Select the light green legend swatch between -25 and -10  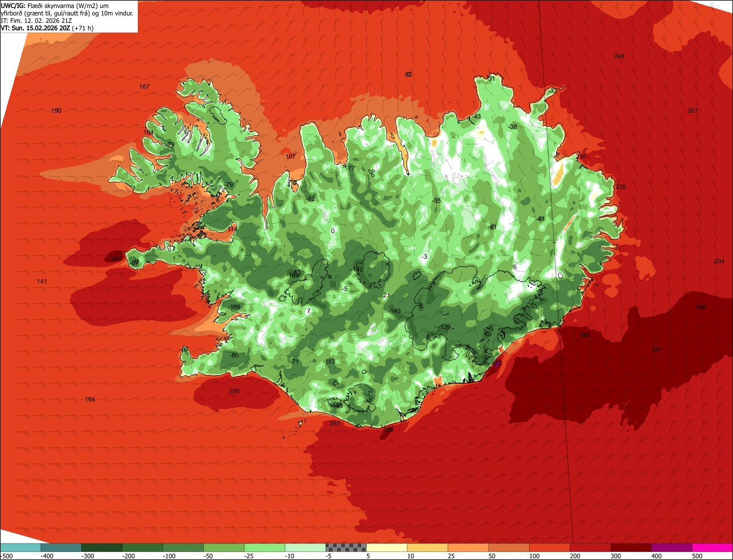265,547
